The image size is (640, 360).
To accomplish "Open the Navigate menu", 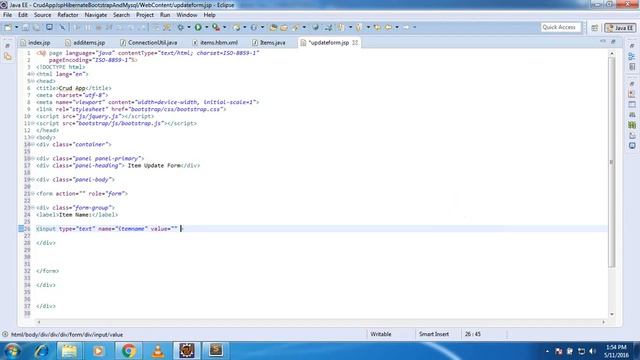I will click(x=96, y=15).
